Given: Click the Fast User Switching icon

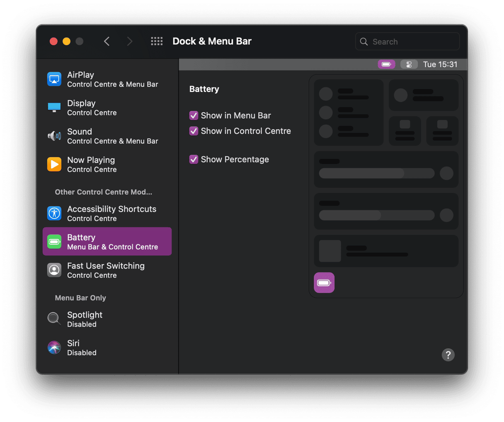Looking at the screenshot, I should coord(54,270).
